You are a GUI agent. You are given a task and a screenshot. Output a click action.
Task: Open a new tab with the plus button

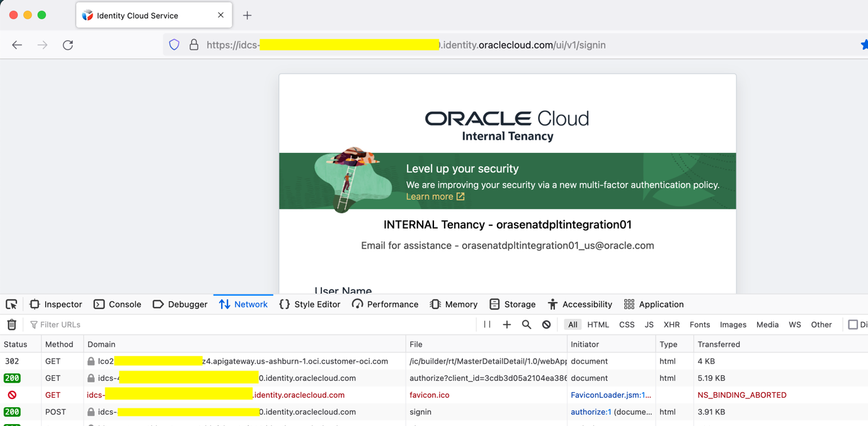247,15
